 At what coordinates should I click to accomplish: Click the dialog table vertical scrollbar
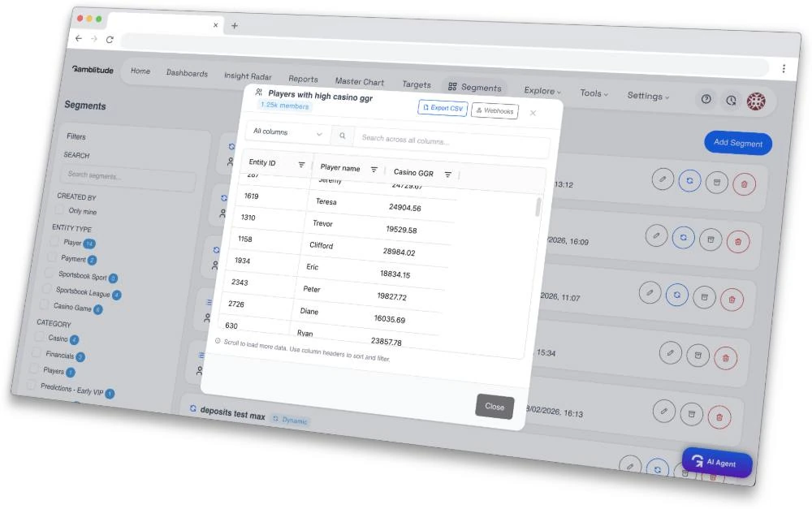click(x=538, y=207)
